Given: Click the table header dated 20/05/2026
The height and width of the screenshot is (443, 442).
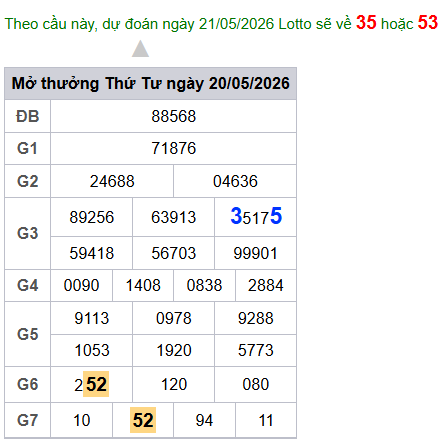Looking at the screenshot, I should tap(150, 83).
